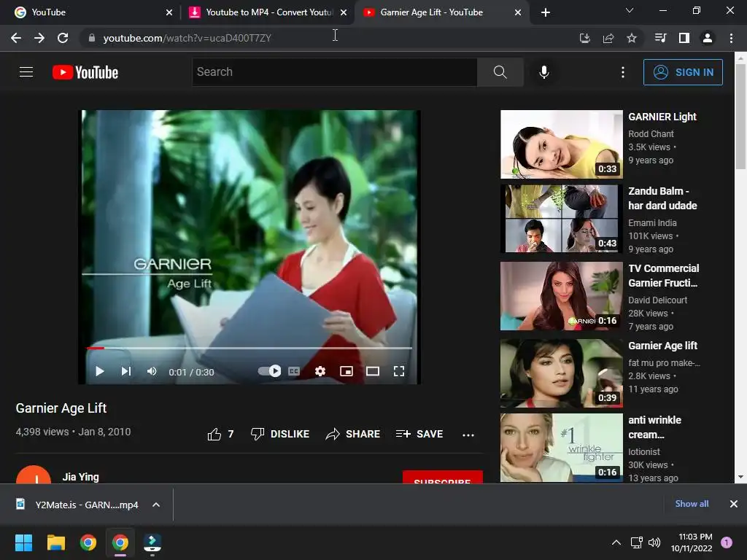Open more actions ellipsis under video
Image resolution: width=747 pixels, height=560 pixels.
pos(468,435)
